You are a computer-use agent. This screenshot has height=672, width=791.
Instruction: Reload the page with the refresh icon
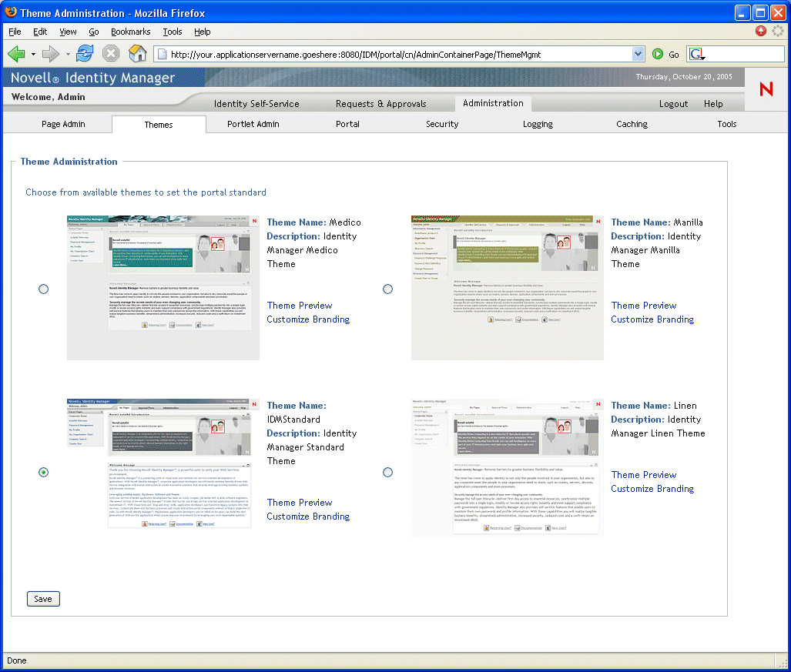coord(85,53)
